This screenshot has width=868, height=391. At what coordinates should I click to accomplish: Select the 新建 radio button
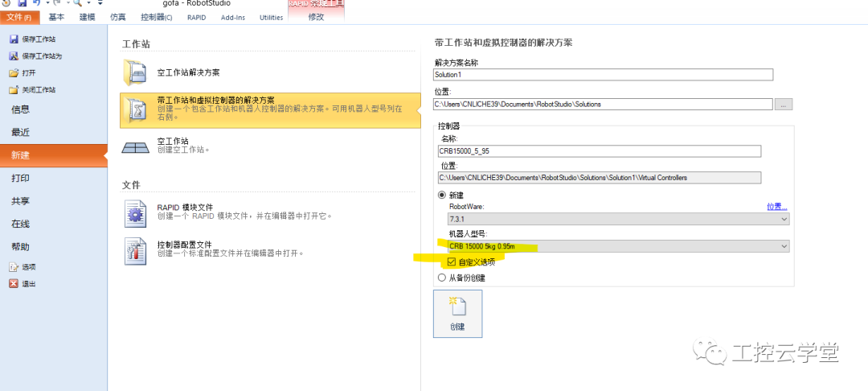[442, 195]
